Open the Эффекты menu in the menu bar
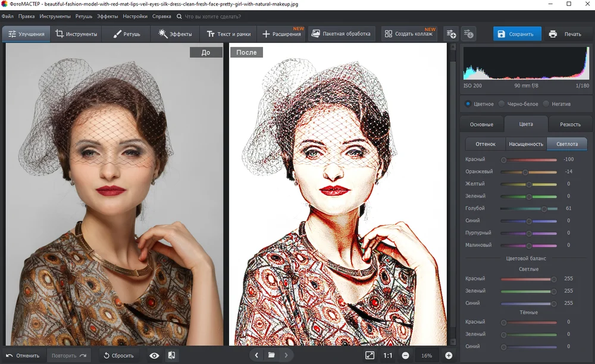 (x=108, y=16)
